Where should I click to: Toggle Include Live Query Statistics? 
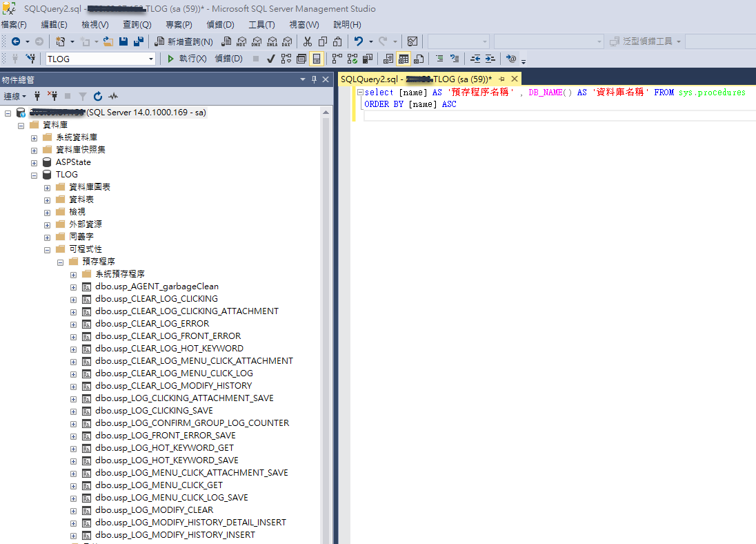352,59
